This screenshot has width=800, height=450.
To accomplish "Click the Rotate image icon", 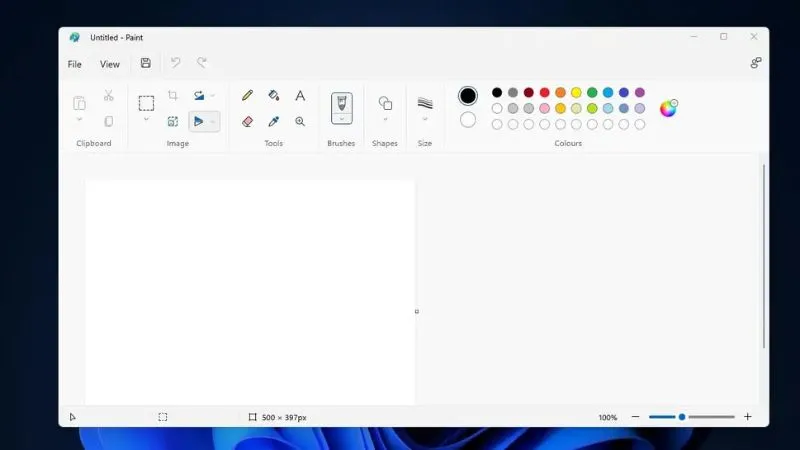I will point(199,95).
